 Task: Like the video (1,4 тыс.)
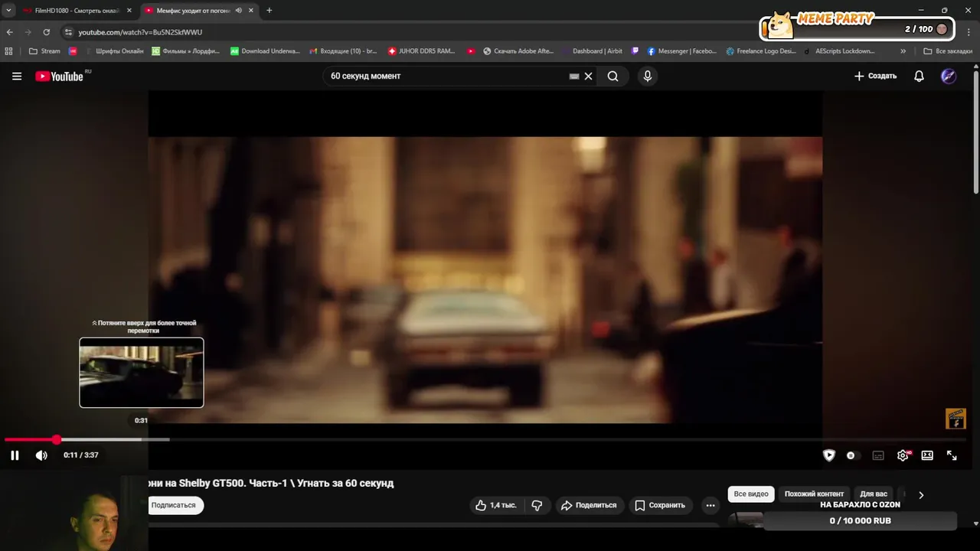coord(495,505)
